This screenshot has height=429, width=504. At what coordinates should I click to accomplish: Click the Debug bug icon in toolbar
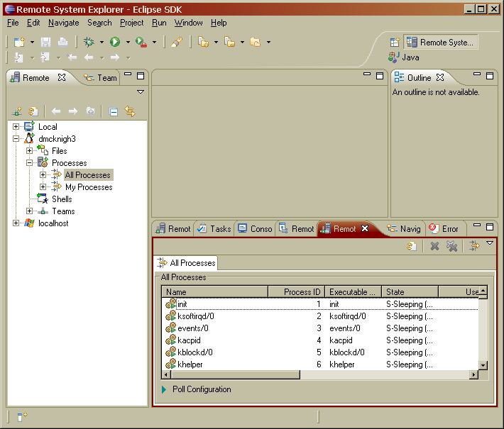tap(89, 43)
